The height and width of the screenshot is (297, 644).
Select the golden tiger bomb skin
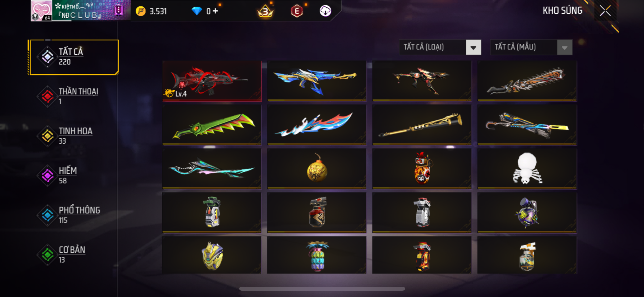317,168
